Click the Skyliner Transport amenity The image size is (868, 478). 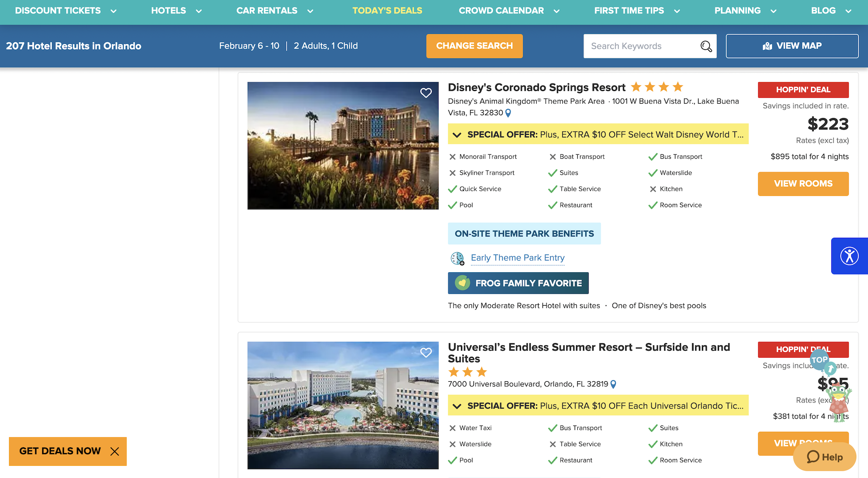tap(481, 173)
